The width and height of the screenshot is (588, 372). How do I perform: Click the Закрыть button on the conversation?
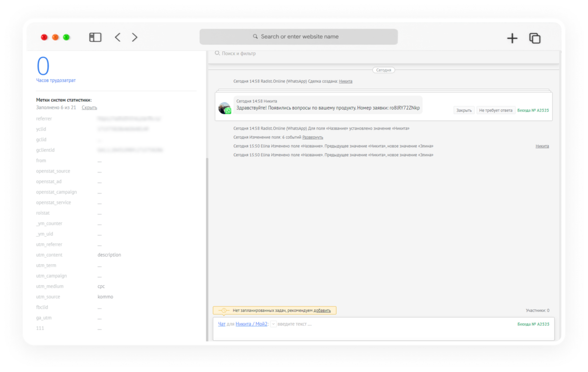click(464, 110)
